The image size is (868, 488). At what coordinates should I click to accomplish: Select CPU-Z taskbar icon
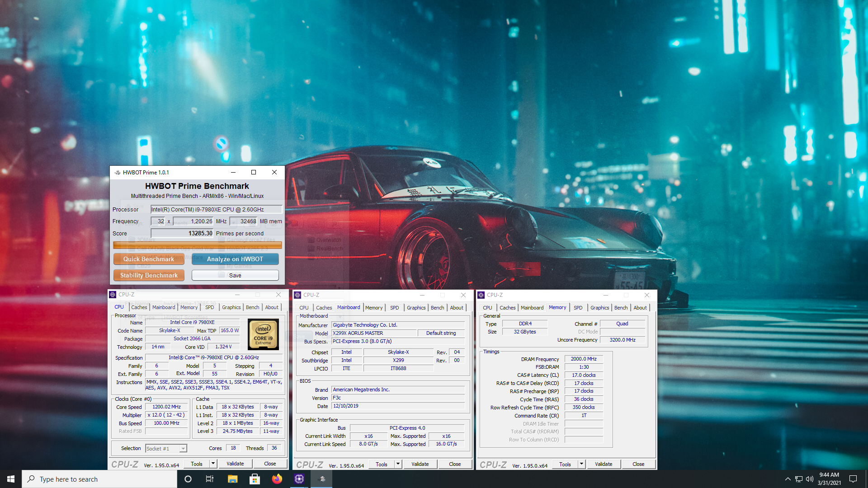pyautogui.click(x=299, y=479)
